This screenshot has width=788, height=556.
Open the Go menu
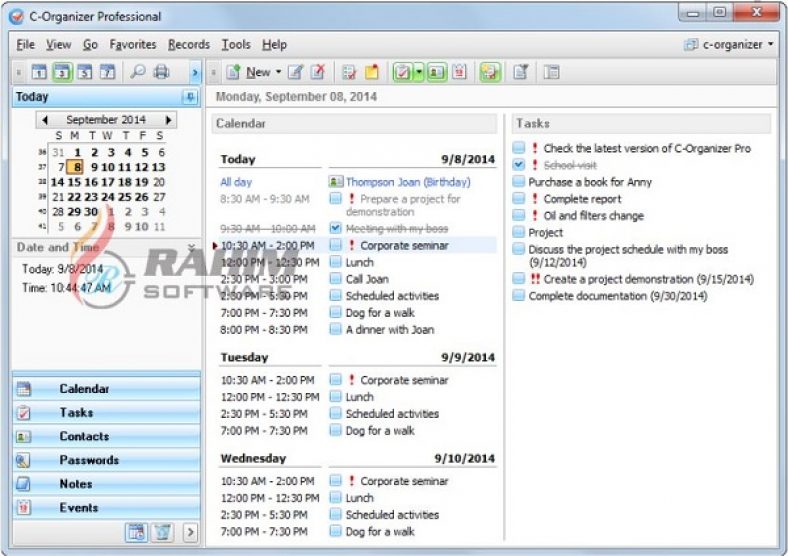(90, 45)
